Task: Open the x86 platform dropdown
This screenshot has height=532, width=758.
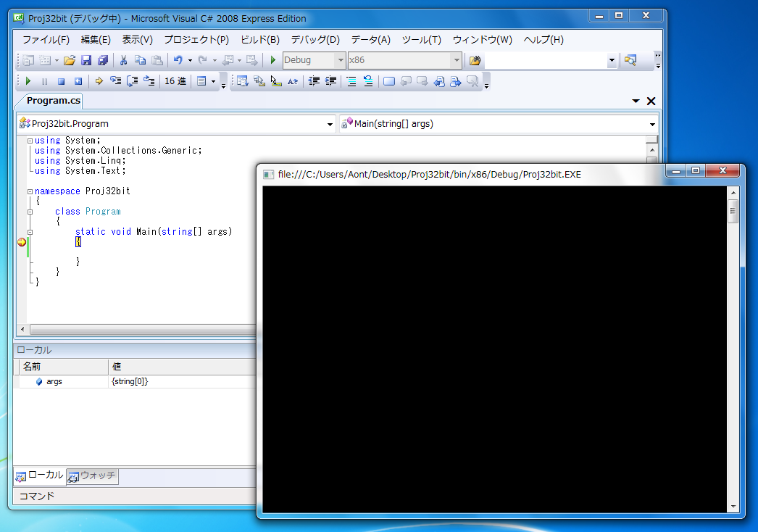Action: coord(457,60)
